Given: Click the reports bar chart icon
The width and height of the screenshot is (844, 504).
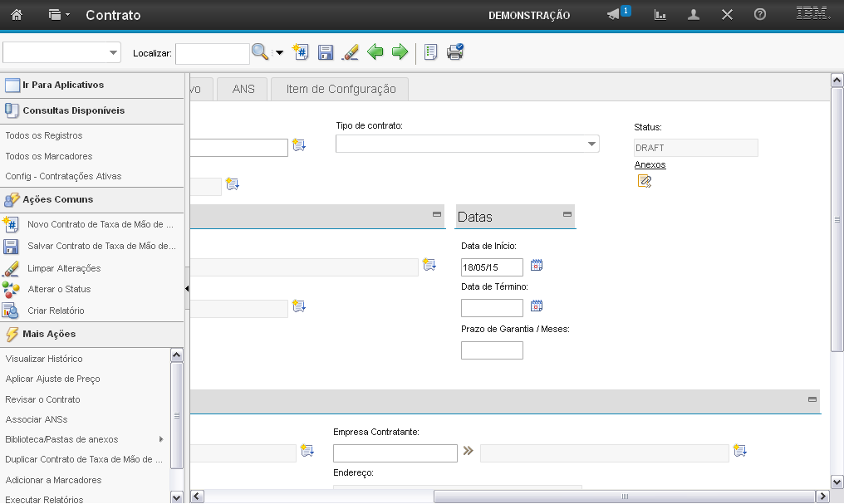Looking at the screenshot, I should click(660, 15).
